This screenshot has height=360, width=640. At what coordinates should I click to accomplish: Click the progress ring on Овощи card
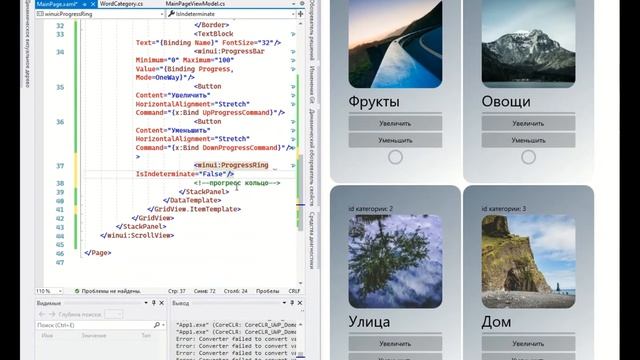pyautogui.click(x=528, y=157)
